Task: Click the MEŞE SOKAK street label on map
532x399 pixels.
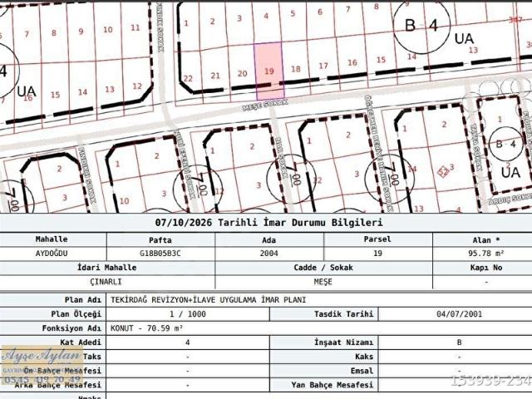Action: 265,105
